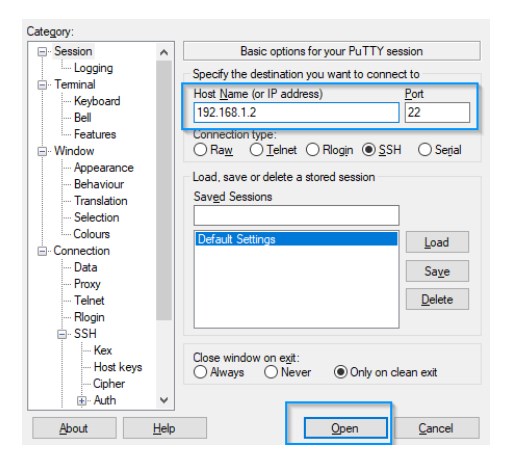This screenshot has height=458, width=511.
Task: Select Telnet connection type
Action: (x=256, y=150)
